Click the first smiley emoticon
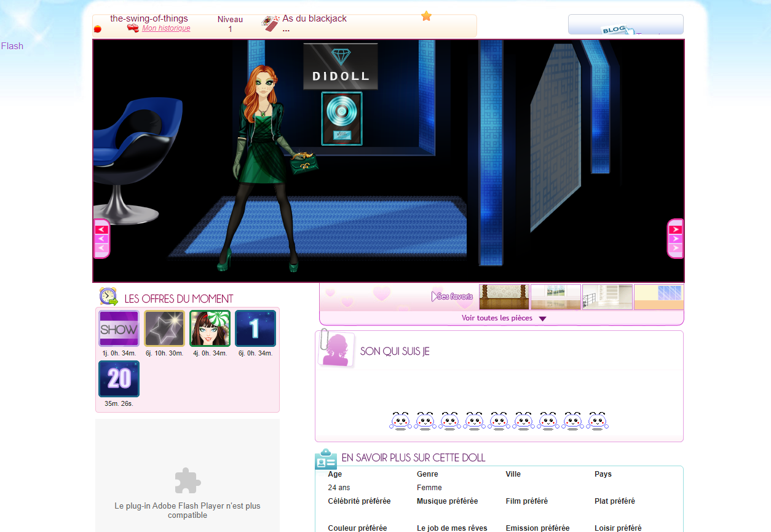771x532 pixels. point(400,421)
